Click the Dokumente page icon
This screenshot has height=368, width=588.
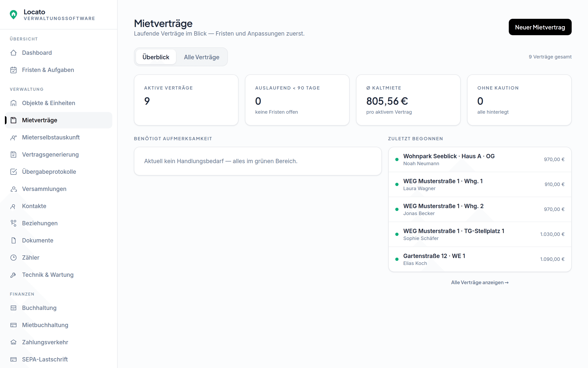(13, 240)
